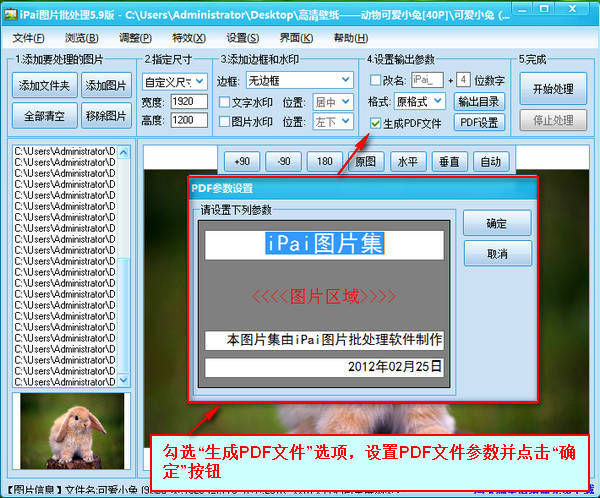Viewport: 600px width, 498px height.
Task: Click 取消 in PDF参数设置 dialog
Action: pyautogui.click(x=497, y=253)
